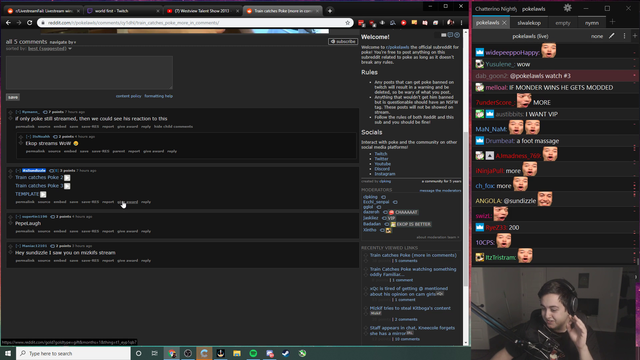Open 'Mizkif tries to steal Kitboga's content' link
Screen dimensions: 640x360
(x=410, y=308)
